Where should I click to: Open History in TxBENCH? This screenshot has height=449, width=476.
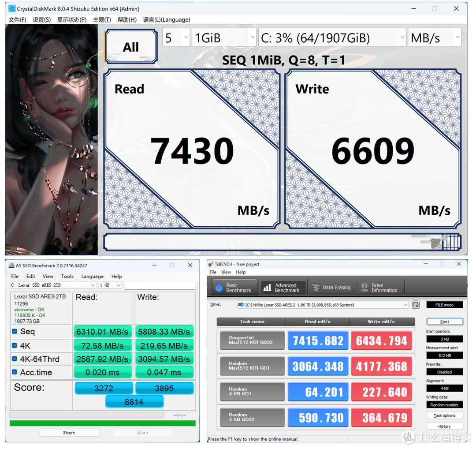444,426
